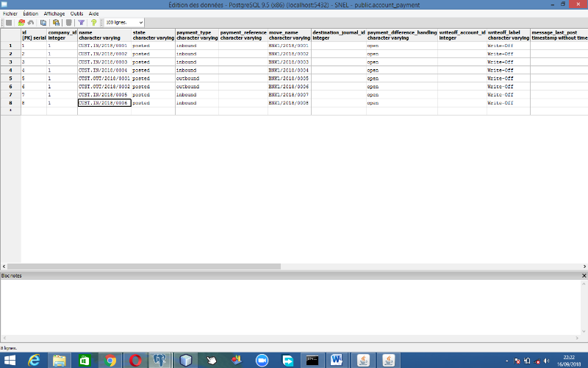Open the Outils menu
The width and height of the screenshot is (588, 368).
pyautogui.click(x=77, y=13)
